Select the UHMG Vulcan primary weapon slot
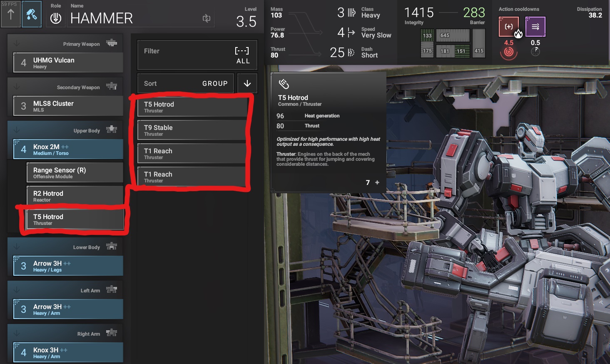Image resolution: width=610 pixels, height=364 pixels. coord(68,62)
